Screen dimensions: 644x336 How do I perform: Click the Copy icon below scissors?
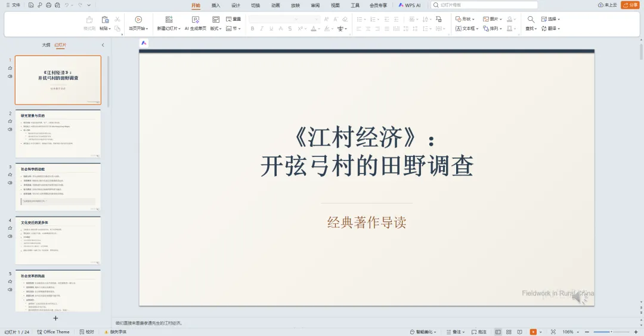click(117, 29)
